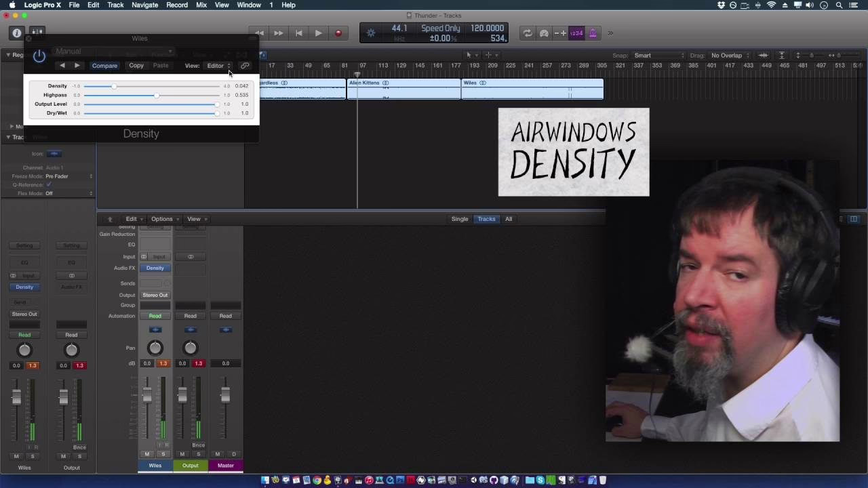This screenshot has height=488, width=868.
Task: Load next preset arrow in plugin window
Action: point(77,66)
